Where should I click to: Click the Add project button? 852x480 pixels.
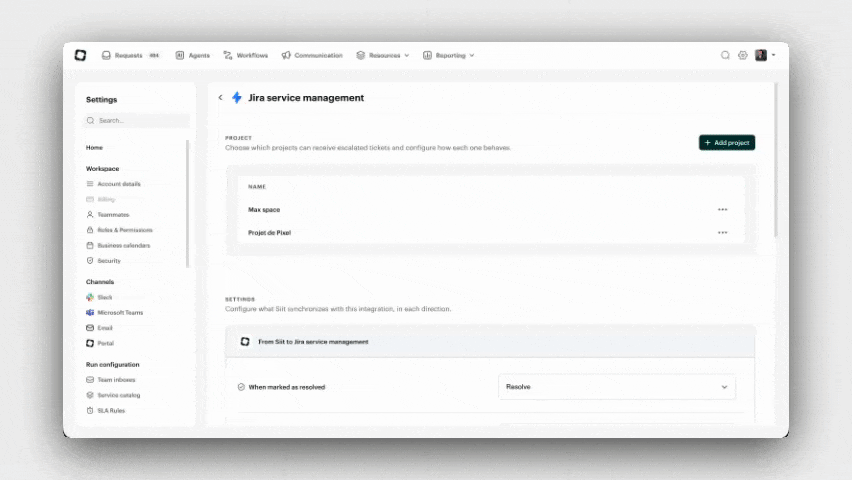click(x=726, y=142)
